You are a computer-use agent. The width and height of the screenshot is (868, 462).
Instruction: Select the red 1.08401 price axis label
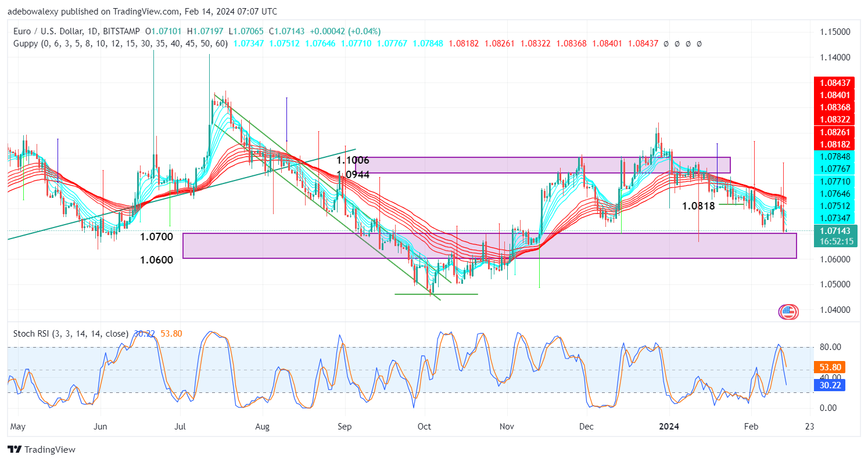coord(835,95)
